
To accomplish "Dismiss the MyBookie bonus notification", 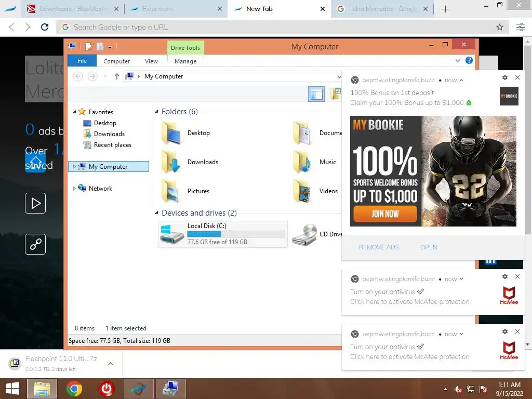I will 517,77.
